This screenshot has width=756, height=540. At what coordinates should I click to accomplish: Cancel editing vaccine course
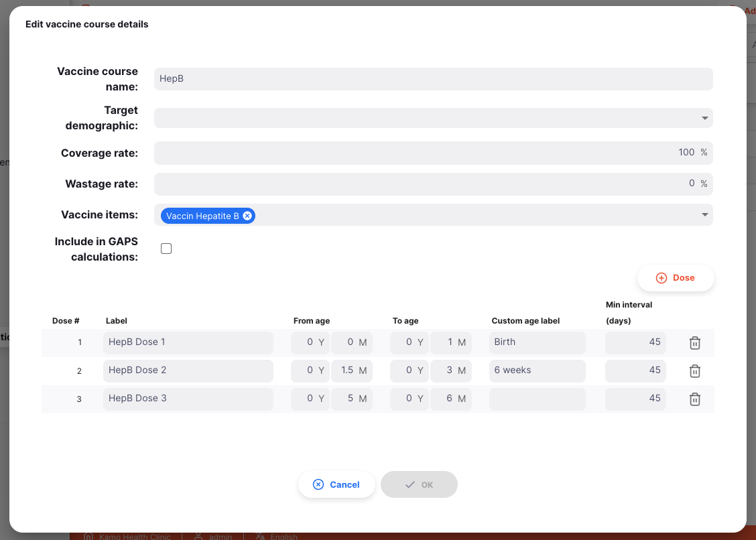[336, 484]
